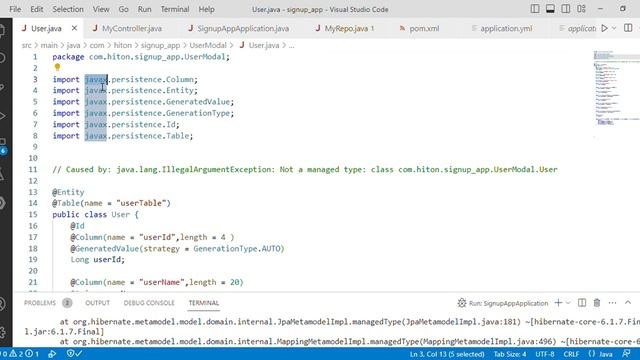
Task: Click "public class User" on line 15
Action: [x=91, y=214]
